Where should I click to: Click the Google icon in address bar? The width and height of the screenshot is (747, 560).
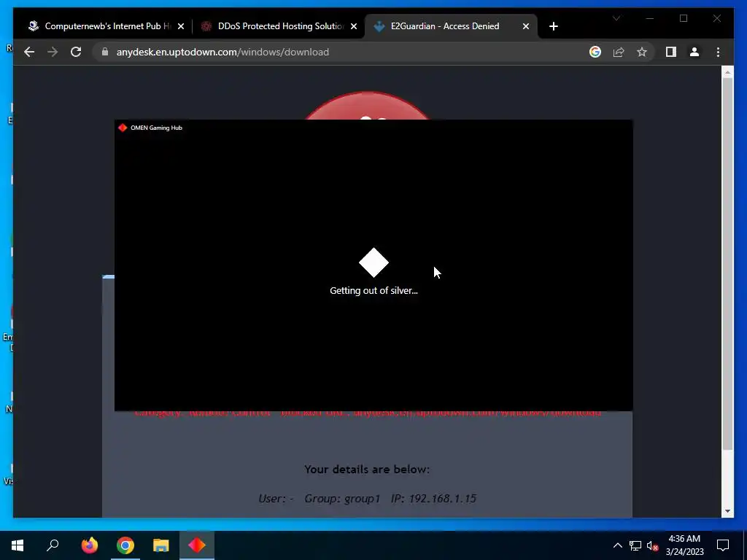tap(595, 52)
